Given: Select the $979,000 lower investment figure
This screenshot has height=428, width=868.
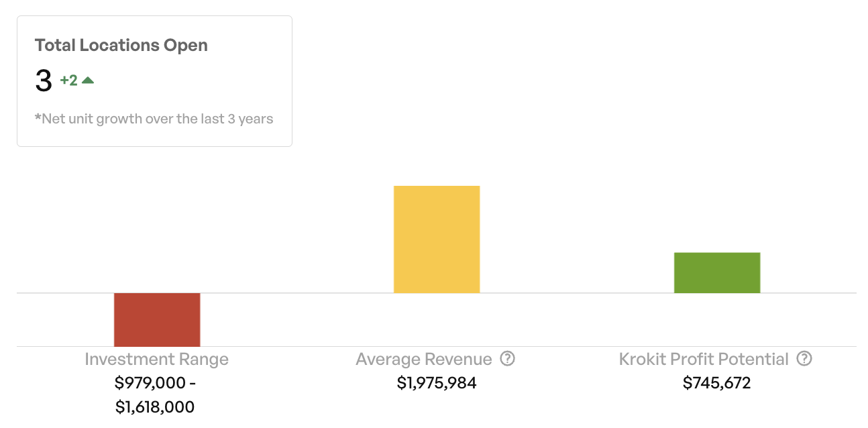Looking at the screenshot, I should [150, 383].
